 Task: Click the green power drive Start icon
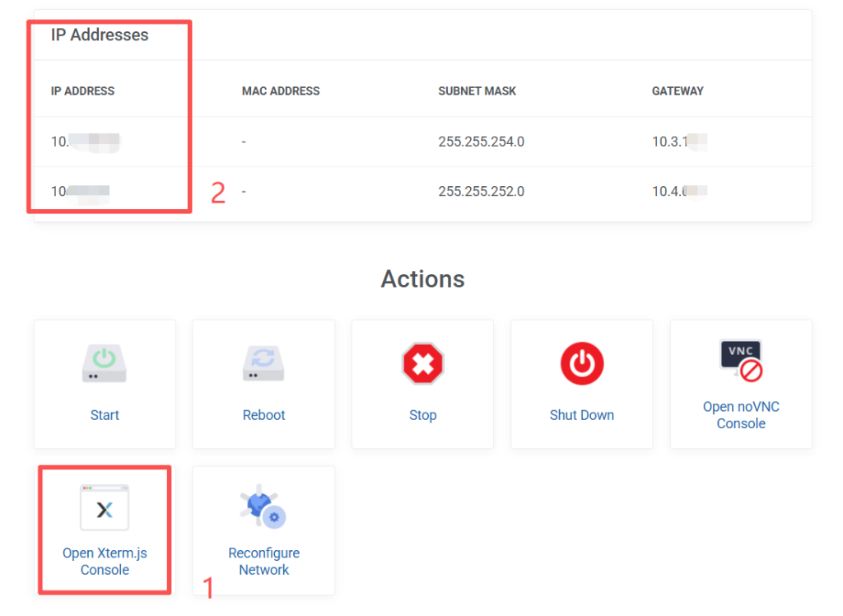point(105,363)
